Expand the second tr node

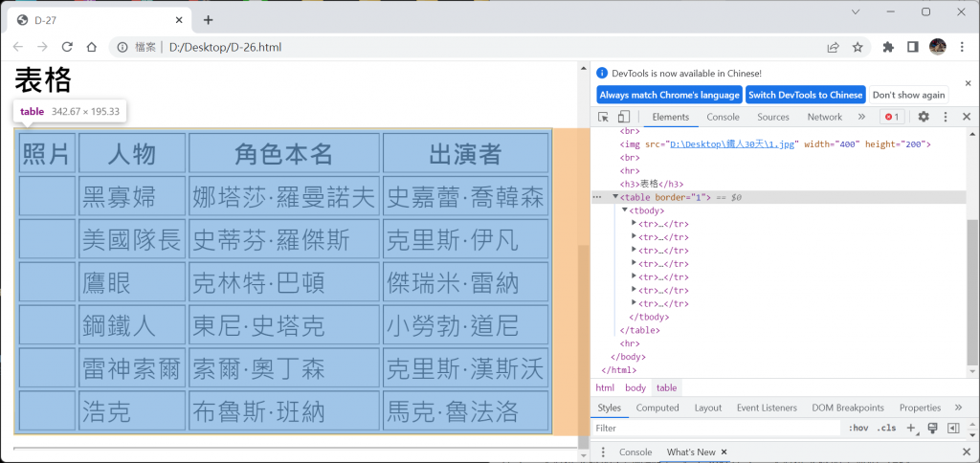pyautogui.click(x=635, y=236)
